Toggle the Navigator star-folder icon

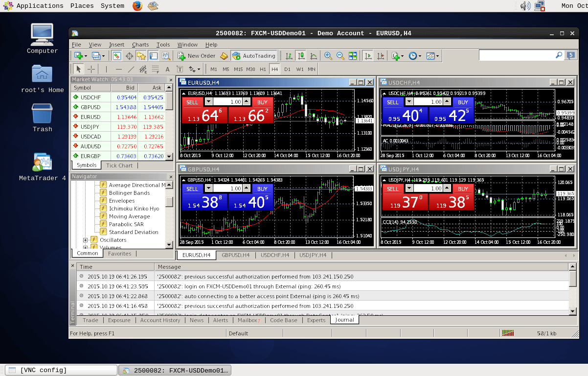[x=141, y=56]
